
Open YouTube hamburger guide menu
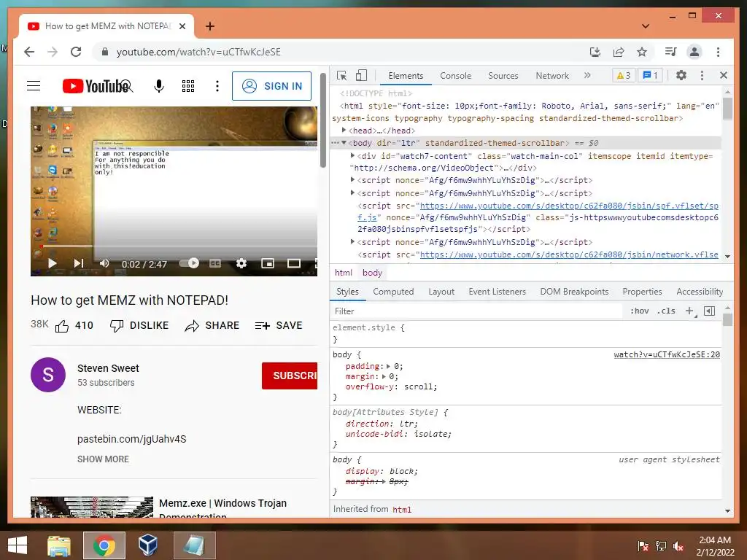(x=34, y=86)
